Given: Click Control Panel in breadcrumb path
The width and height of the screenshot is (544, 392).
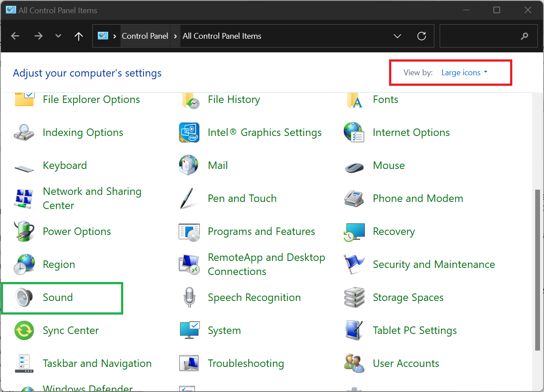Looking at the screenshot, I should [x=145, y=36].
